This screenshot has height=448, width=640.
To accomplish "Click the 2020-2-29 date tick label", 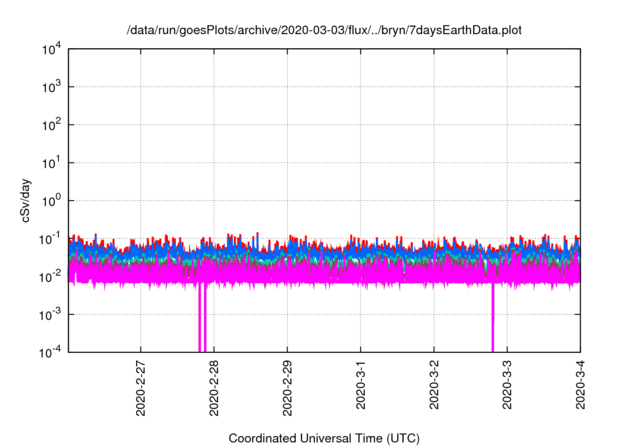I will [x=287, y=388].
